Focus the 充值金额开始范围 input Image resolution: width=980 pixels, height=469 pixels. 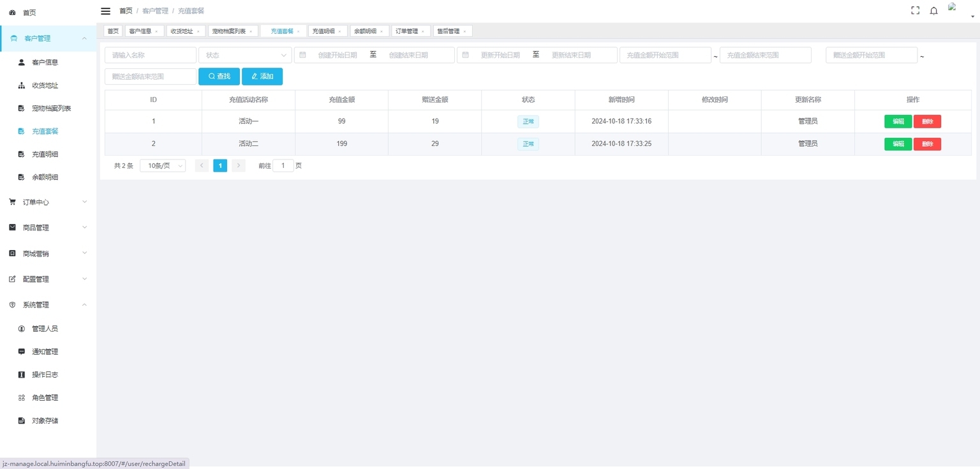pyautogui.click(x=665, y=56)
